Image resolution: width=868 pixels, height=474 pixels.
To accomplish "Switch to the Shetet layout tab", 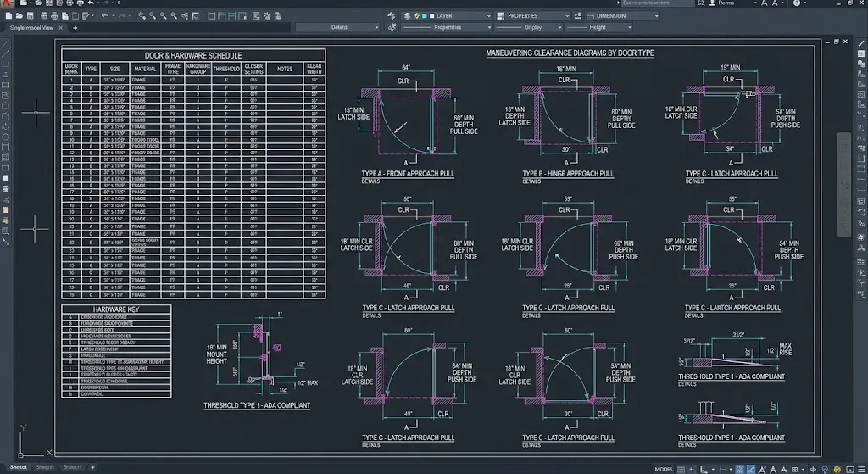I will 19,467.
